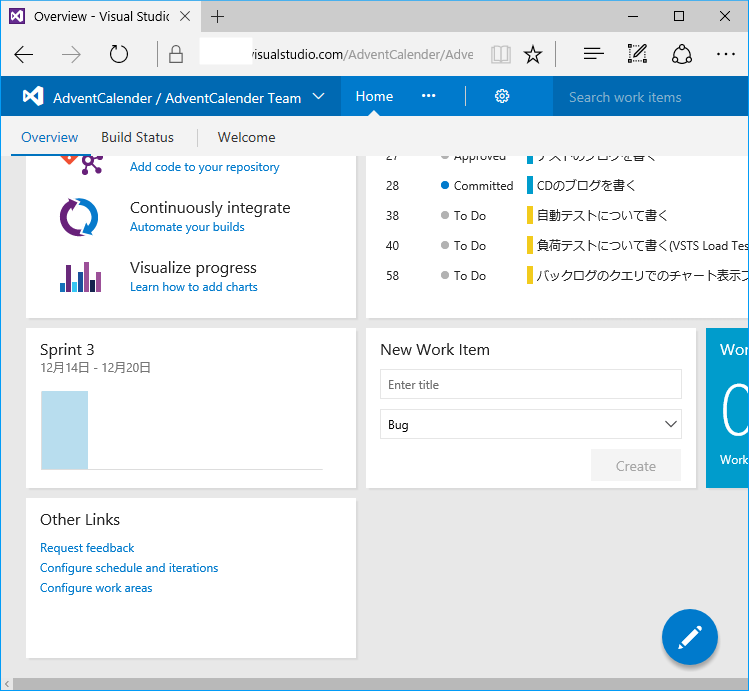Click the blue pencil edit dashboard button
The height and width of the screenshot is (691, 749).
click(690, 637)
